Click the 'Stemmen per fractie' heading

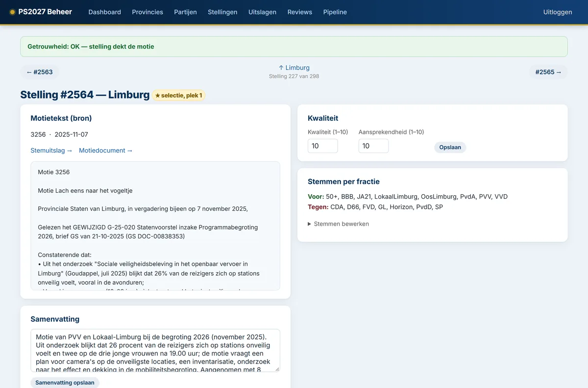343,181
